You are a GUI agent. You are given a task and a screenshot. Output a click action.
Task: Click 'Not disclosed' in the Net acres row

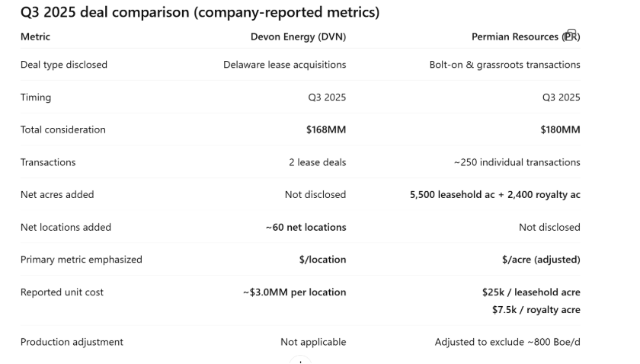(315, 194)
